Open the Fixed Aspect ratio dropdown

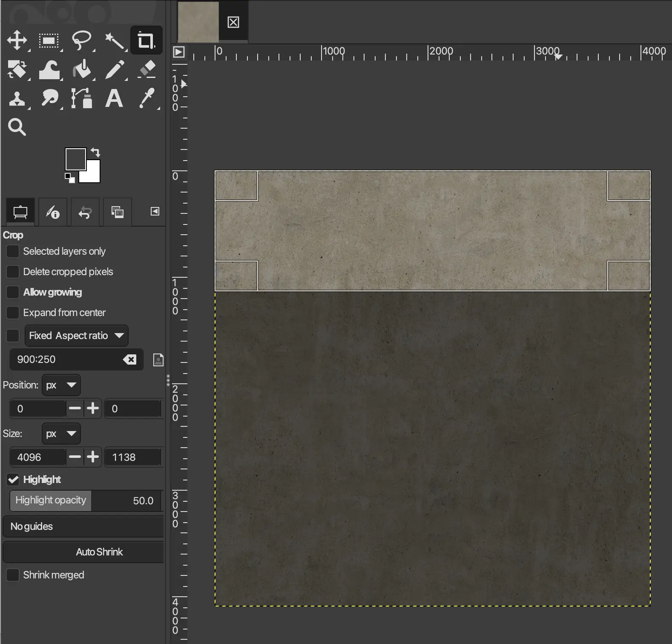(76, 336)
